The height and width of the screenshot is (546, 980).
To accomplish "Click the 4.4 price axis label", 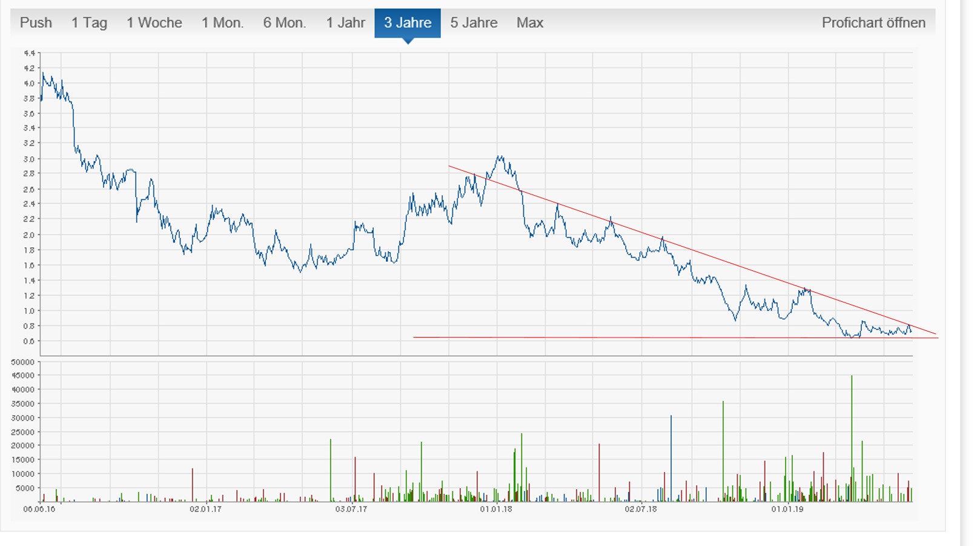I will (x=30, y=53).
